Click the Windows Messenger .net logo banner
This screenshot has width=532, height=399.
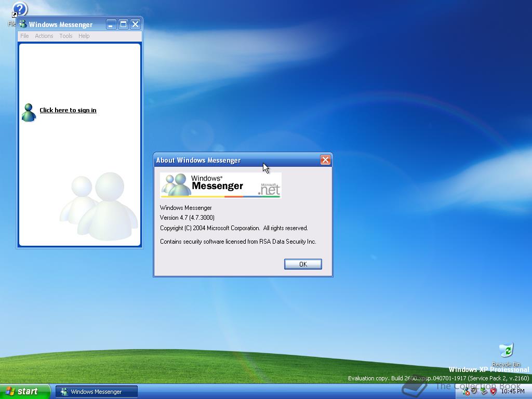[220, 185]
